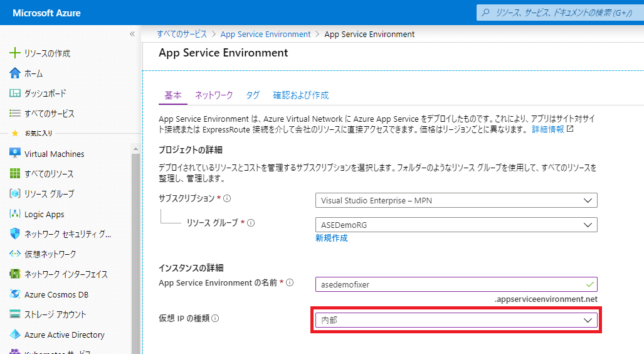
Task: Click the Azure Active Directory icon
Action: (15, 335)
